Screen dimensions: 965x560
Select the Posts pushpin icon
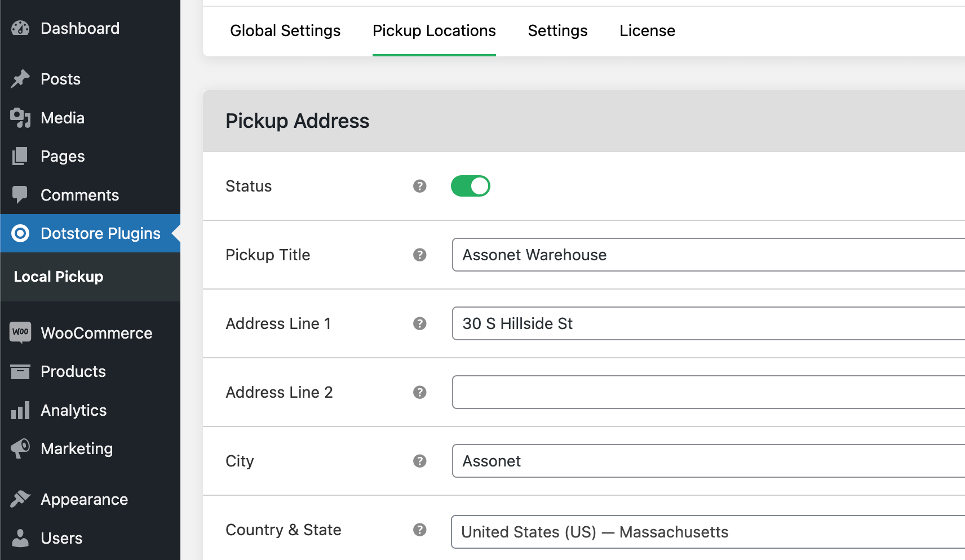coord(20,79)
